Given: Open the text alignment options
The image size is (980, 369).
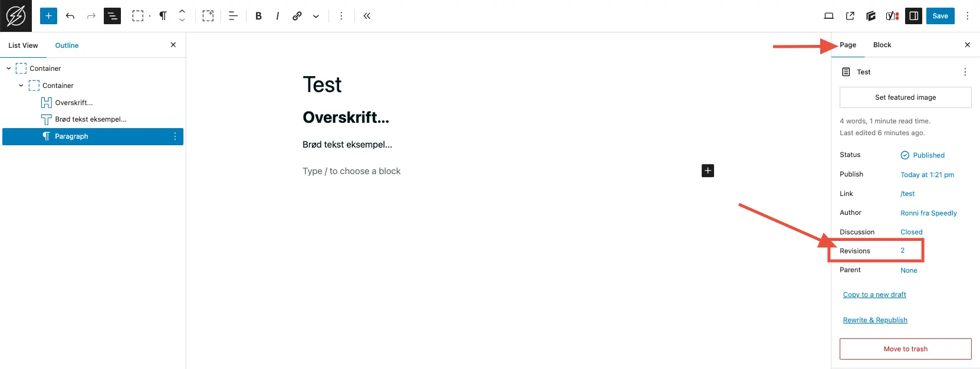Looking at the screenshot, I should pos(233,16).
